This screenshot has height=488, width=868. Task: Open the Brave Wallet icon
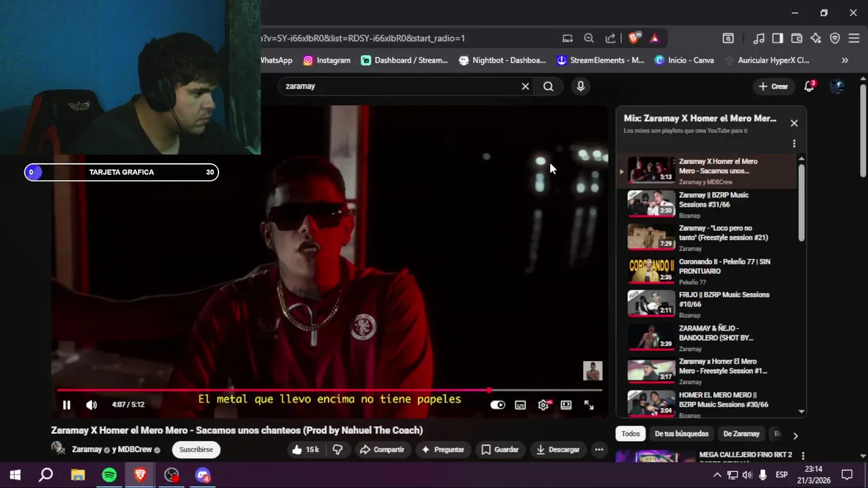[x=797, y=38]
